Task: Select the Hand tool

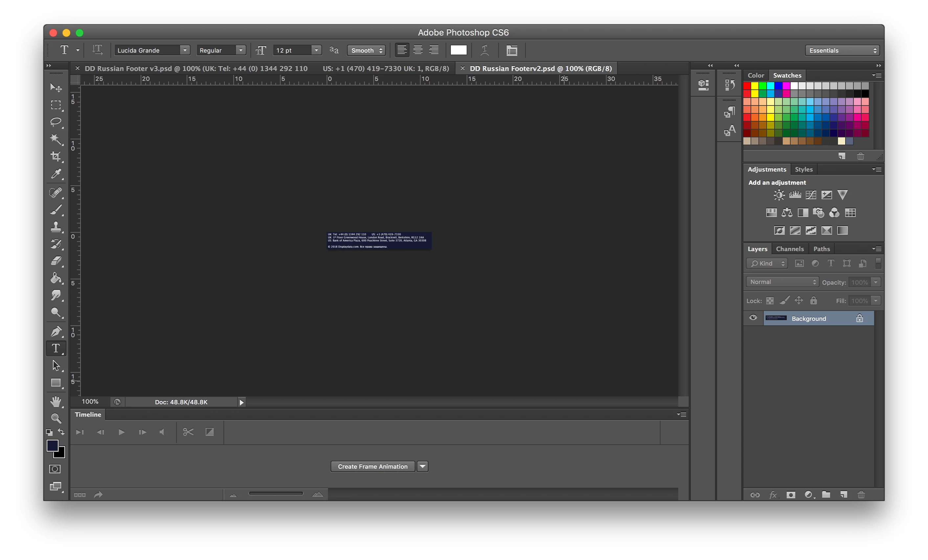Action: [x=56, y=401]
